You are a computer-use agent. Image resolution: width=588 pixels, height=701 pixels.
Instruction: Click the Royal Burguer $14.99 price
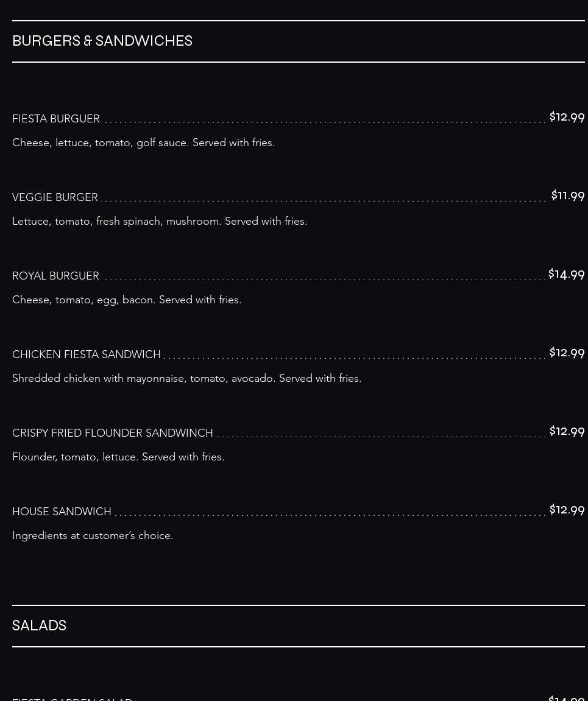coord(566,275)
